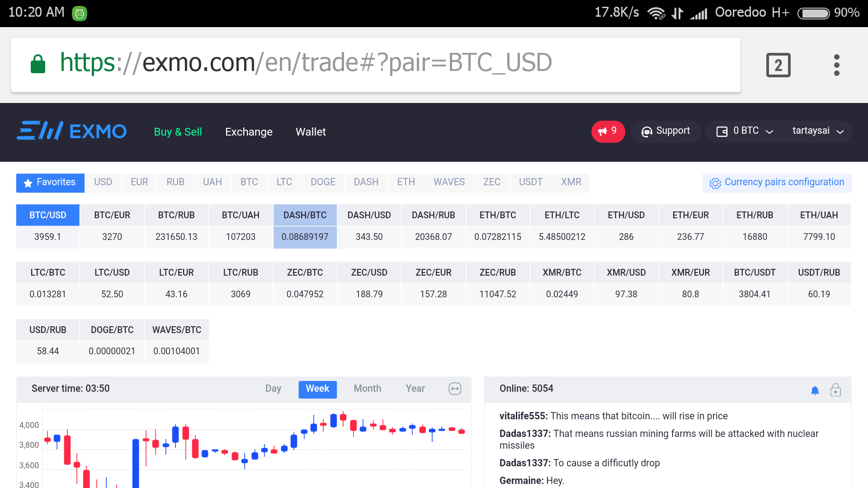Open browser tab switcher showing 2

(x=778, y=65)
